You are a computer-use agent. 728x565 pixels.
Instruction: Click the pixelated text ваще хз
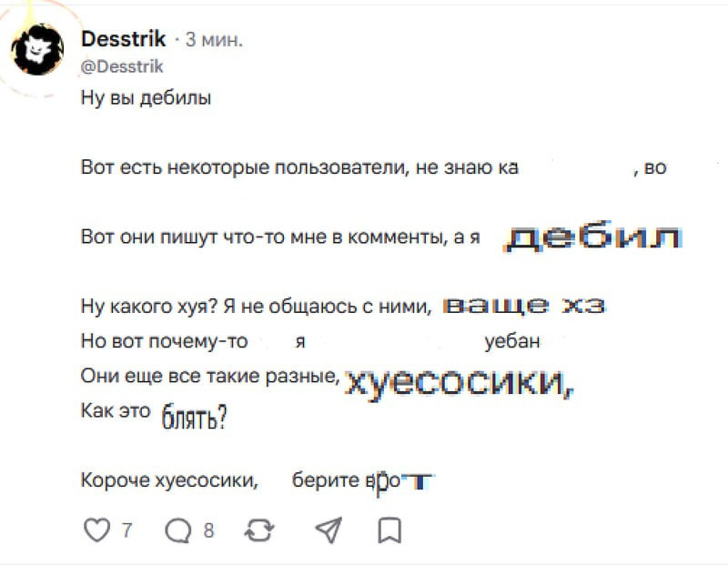coord(525,307)
